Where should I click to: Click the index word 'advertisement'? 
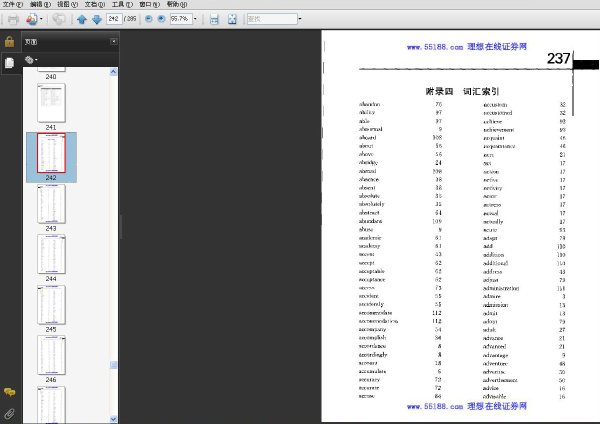500,380
